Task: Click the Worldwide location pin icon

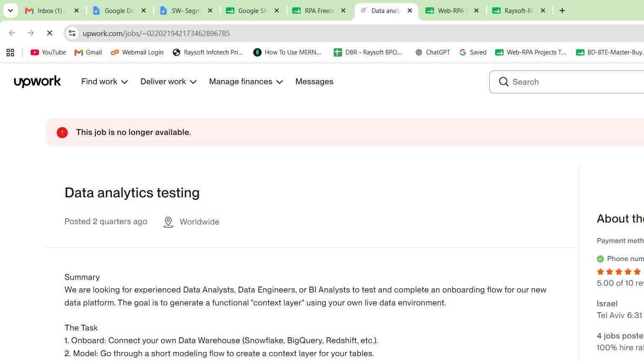Action: [x=168, y=222]
